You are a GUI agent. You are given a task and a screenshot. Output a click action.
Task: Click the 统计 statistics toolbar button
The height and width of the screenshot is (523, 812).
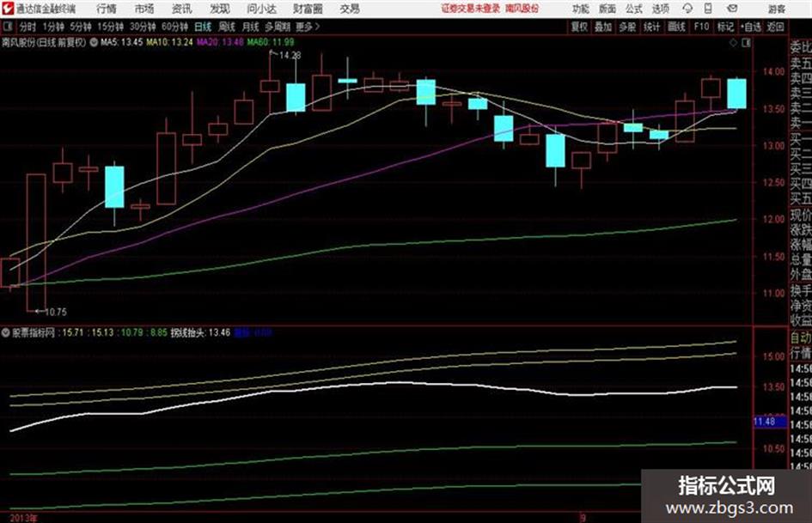click(652, 27)
